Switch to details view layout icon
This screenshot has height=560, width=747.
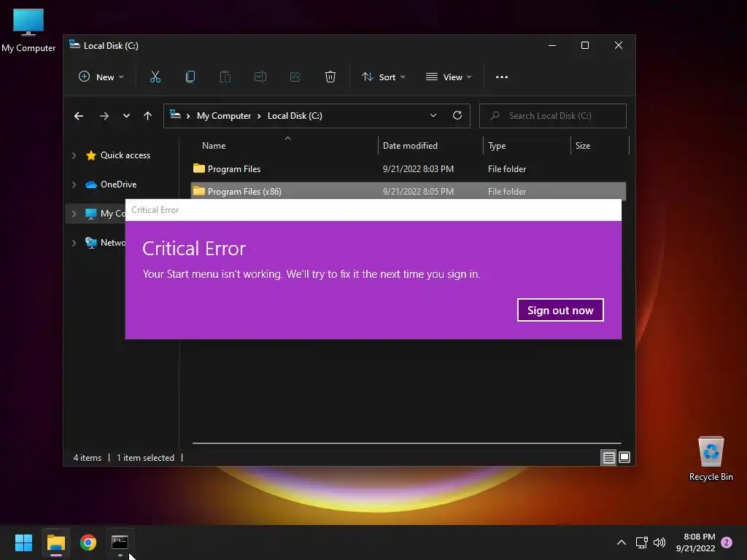click(x=609, y=458)
